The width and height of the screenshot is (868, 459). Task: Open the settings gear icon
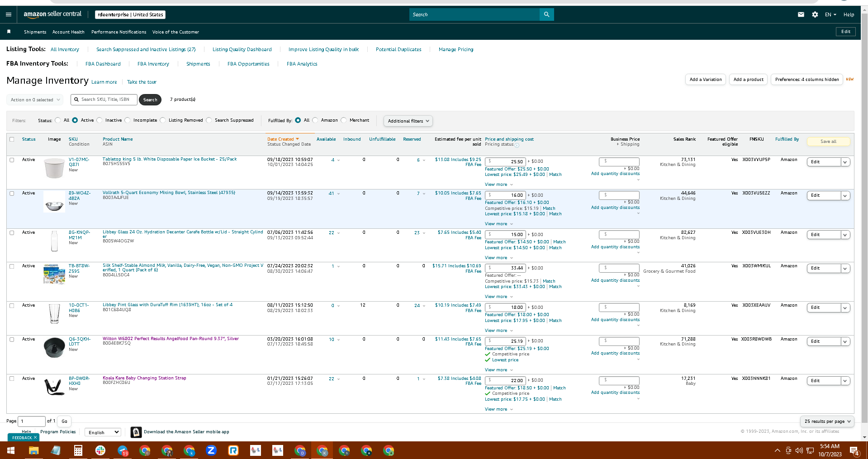pyautogui.click(x=815, y=14)
